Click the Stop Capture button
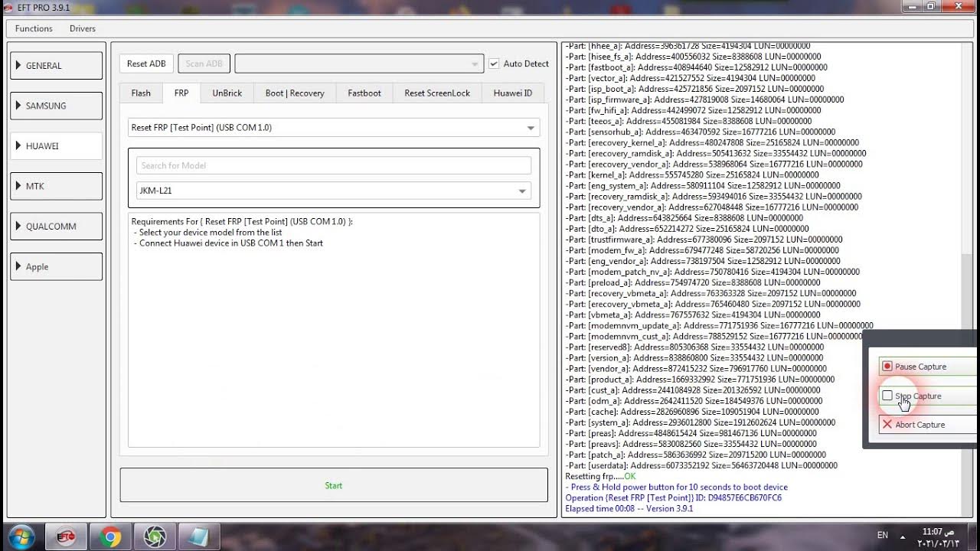980x551 pixels. [928, 396]
